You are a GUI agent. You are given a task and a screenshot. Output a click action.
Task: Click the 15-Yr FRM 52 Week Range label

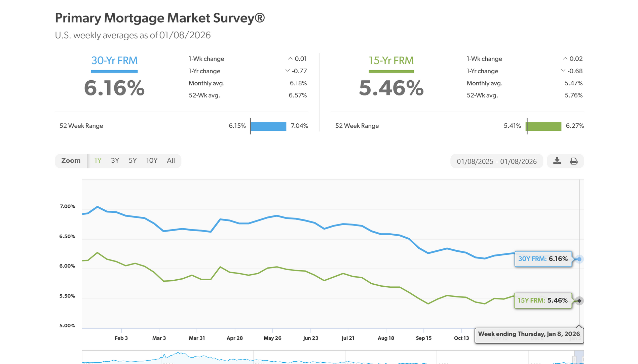(357, 126)
